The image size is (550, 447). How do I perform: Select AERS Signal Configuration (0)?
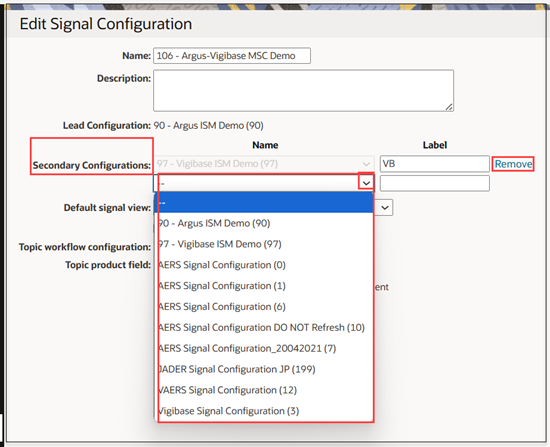(x=263, y=265)
